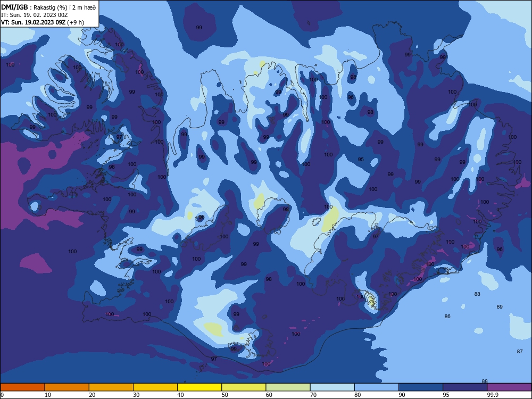532x399 pixels.
Task: Click the 90–95 medium blue legend swatch
Action: click(421, 387)
